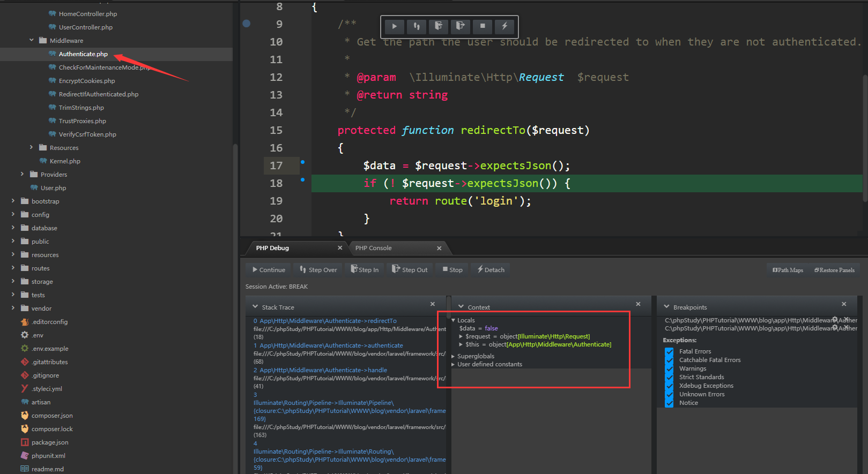Image resolution: width=868 pixels, height=474 pixels.
Task: Collapse the Middleware folder
Action: [x=31, y=40]
